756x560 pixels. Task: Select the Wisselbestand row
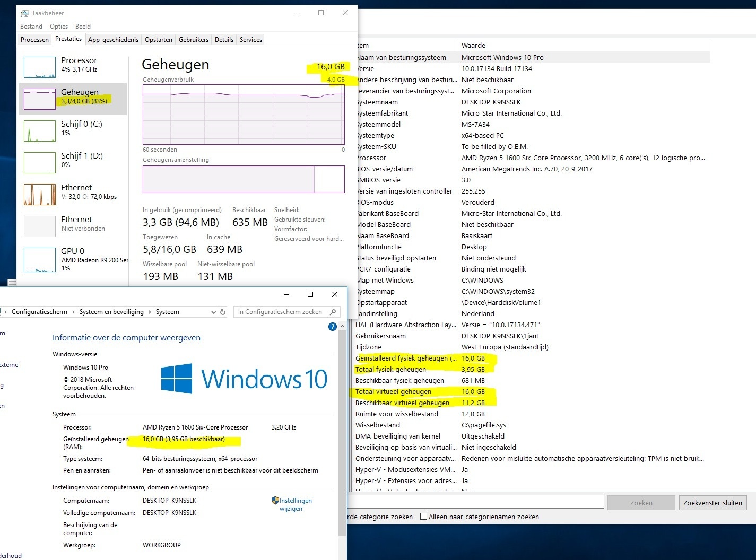pos(532,425)
